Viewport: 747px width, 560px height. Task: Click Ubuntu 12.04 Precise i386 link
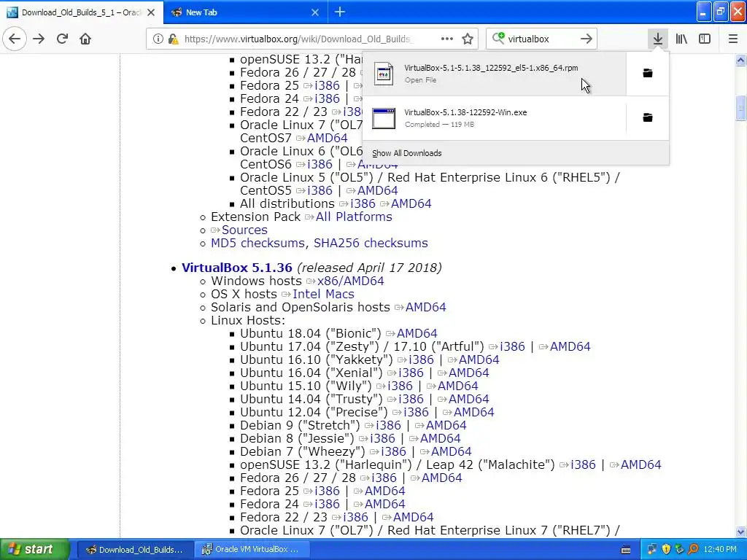[x=416, y=413]
